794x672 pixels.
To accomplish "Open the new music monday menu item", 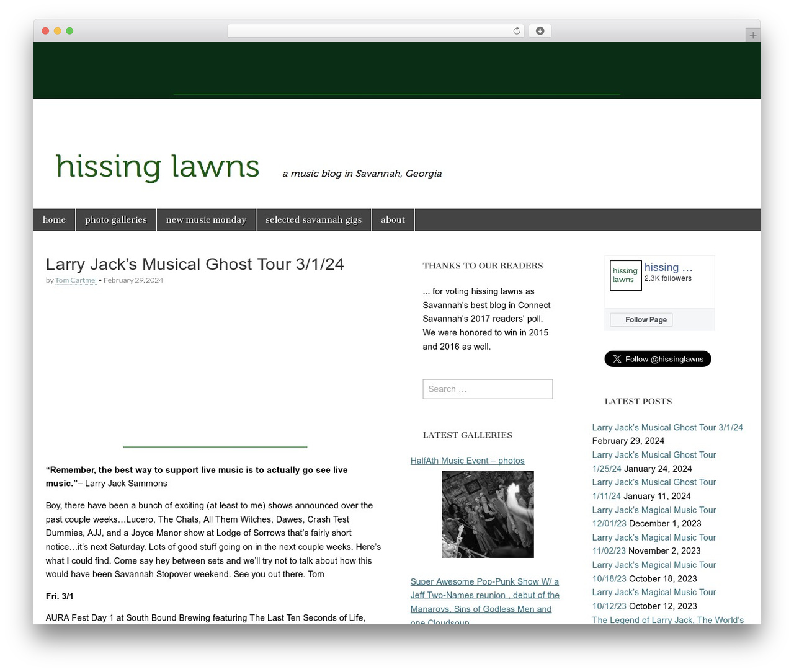I will pyautogui.click(x=206, y=219).
